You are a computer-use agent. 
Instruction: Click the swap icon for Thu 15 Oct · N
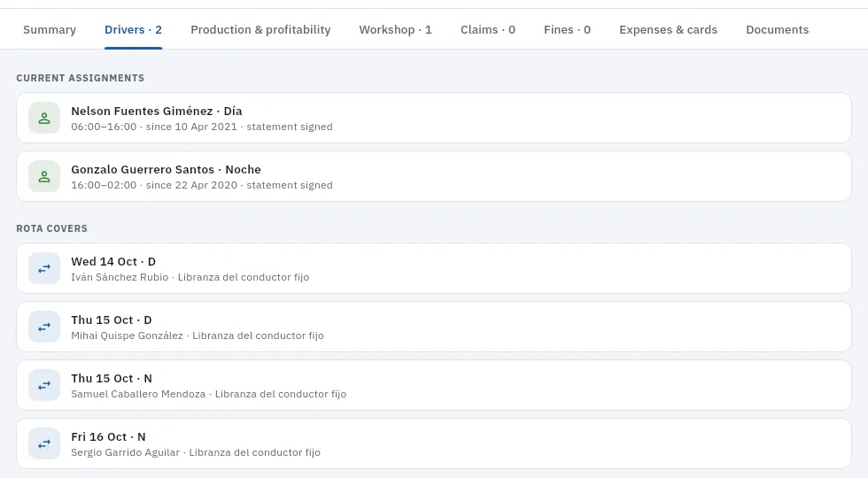[x=44, y=385]
